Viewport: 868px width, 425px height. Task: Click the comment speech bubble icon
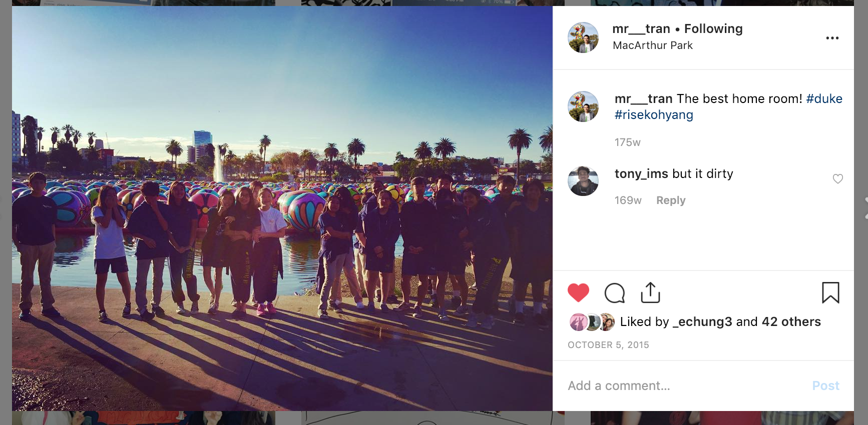(x=614, y=293)
